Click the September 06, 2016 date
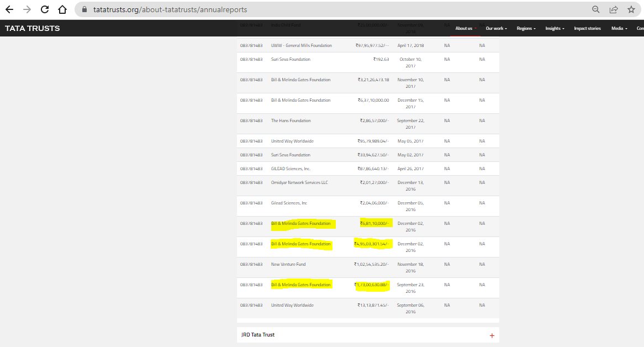644x347 pixels. tap(410, 308)
